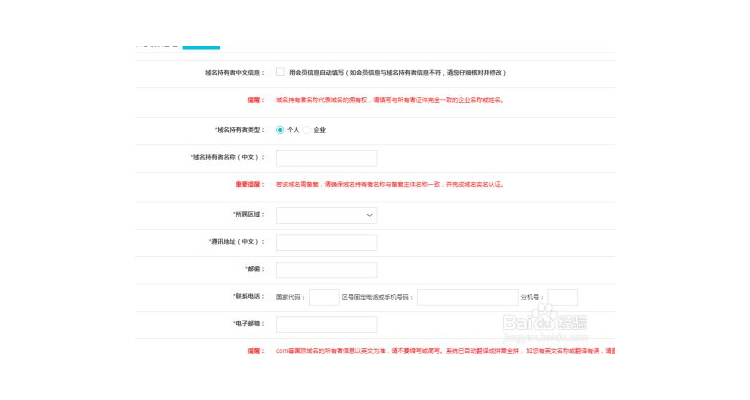Viewport: 750px width, 400px height.
Task: Click the 邮编 postal code input field
Action: coord(327,270)
